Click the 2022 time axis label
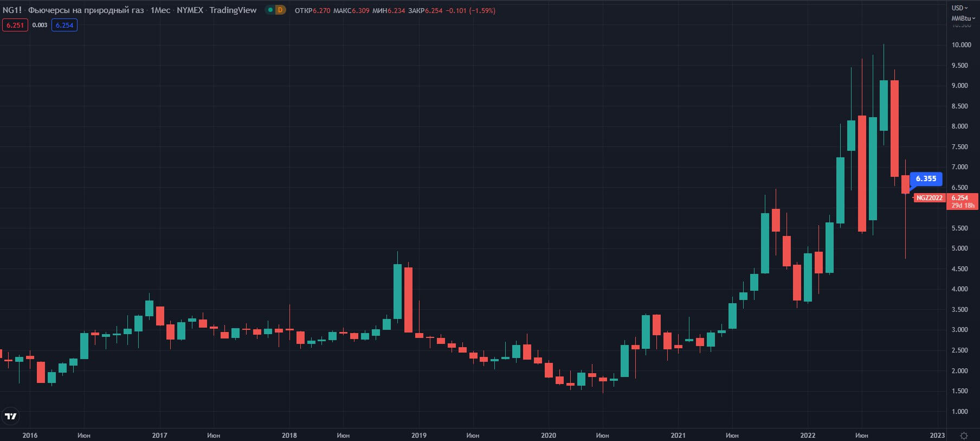Viewport: 980px width, 441px height. coord(808,436)
